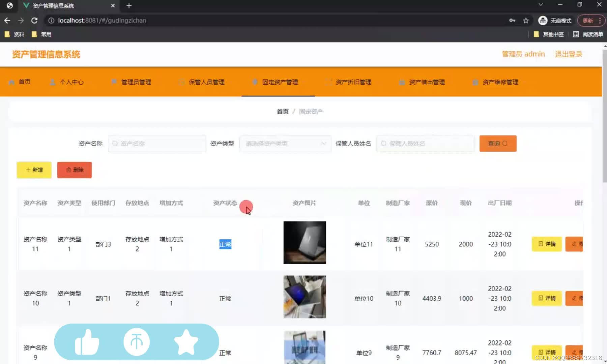This screenshot has height=364, width=607.
Task: Click the orange edit button in 资产名称11 row
Action: pos(574,244)
